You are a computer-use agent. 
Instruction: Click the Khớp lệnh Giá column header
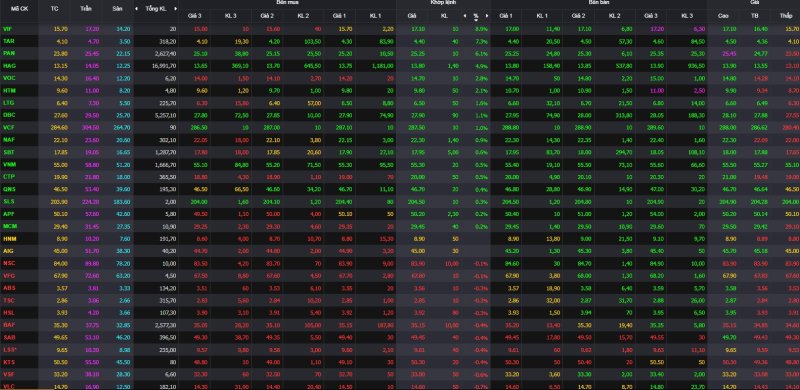[x=412, y=16]
